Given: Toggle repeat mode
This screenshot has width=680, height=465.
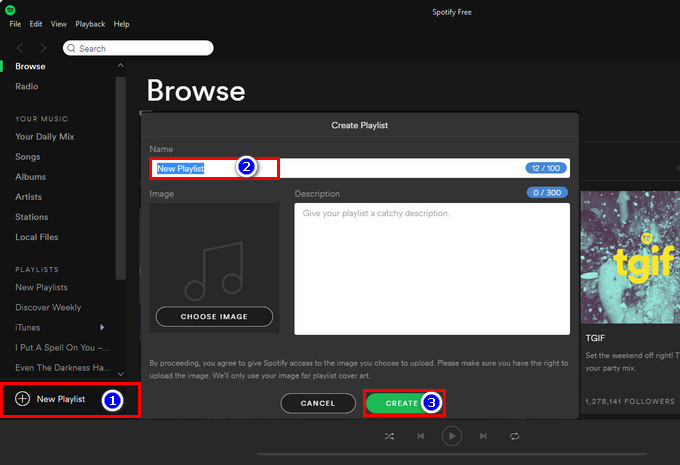Looking at the screenshot, I should (x=514, y=436).
